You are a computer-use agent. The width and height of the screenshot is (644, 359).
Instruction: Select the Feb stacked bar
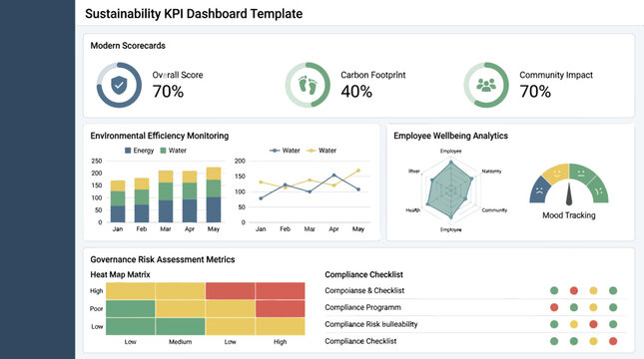(x=142, y=199)
